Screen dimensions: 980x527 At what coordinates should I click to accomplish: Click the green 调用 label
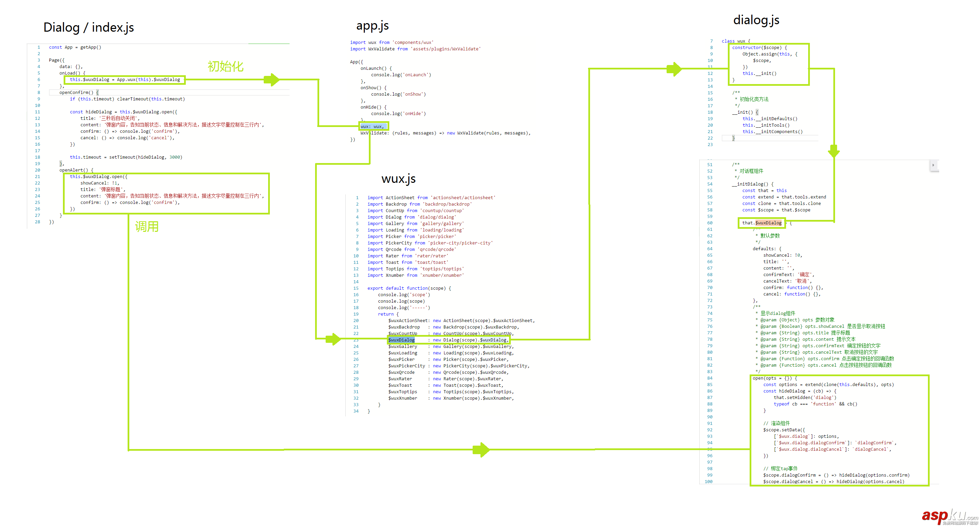146,227
